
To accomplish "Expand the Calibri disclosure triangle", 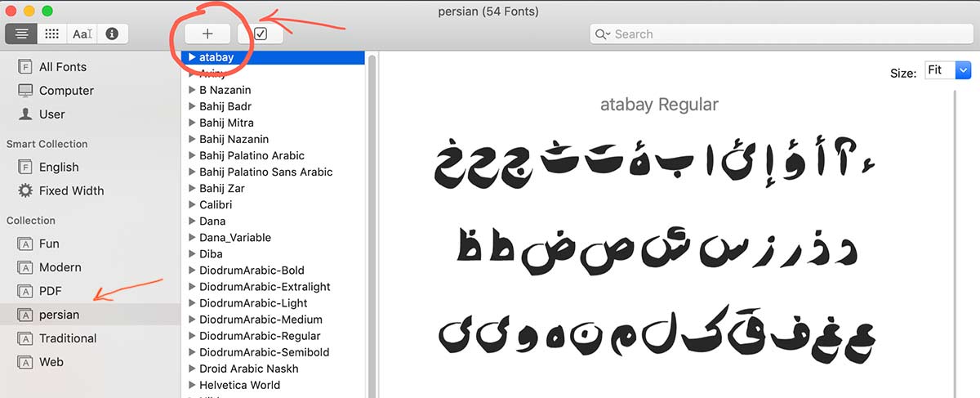I will point(191,204).
